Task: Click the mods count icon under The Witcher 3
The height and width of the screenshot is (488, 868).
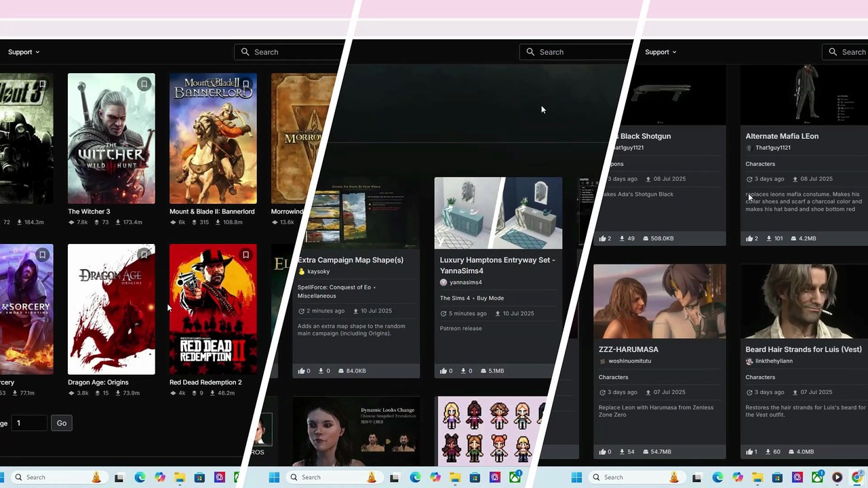Action: tap(72, 222)
